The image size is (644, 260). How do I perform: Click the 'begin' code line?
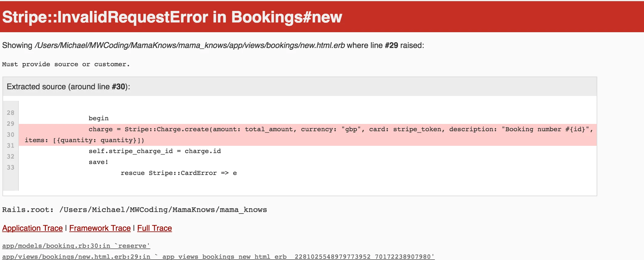pos(99,118)
